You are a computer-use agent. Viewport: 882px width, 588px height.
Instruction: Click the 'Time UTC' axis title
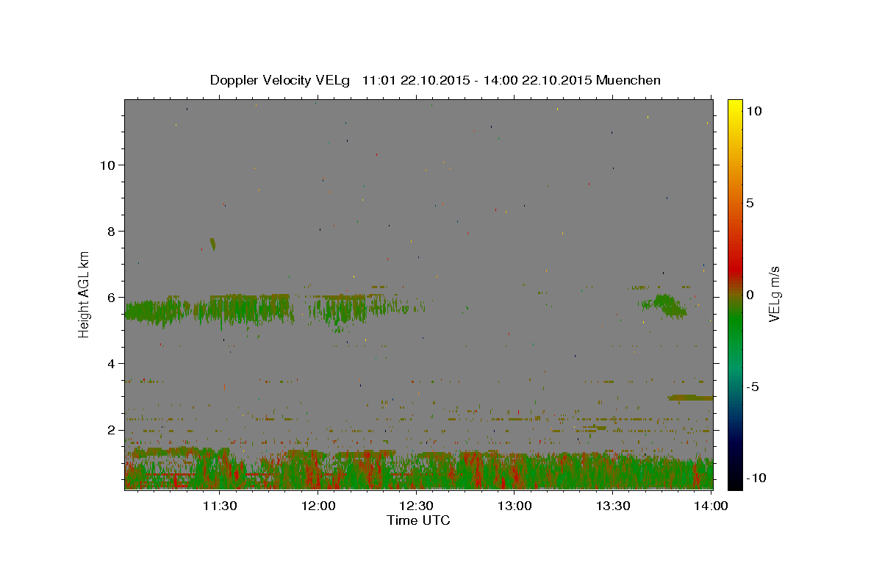[x=418, y=521]
